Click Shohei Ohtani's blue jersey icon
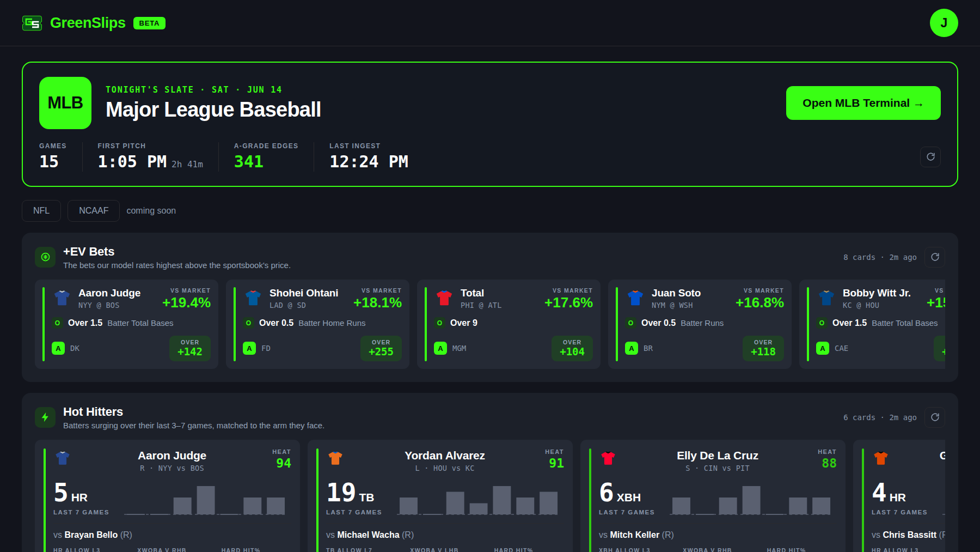The width and height of the screenshot is (980, 552). [253, 298]
